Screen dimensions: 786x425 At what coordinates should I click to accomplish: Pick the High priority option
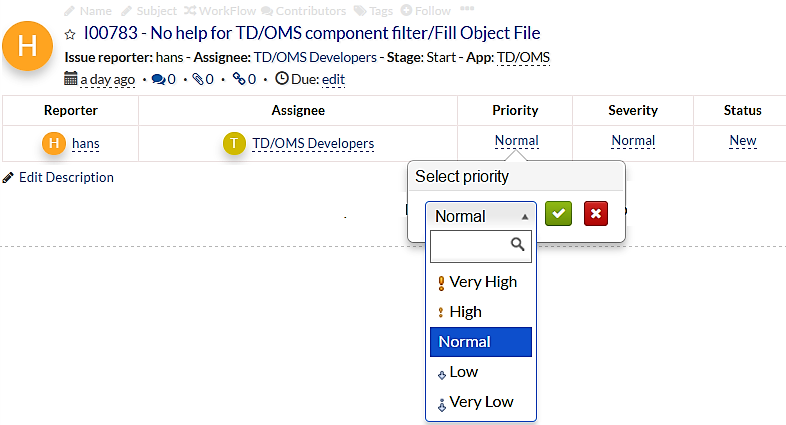pos(465,312)
